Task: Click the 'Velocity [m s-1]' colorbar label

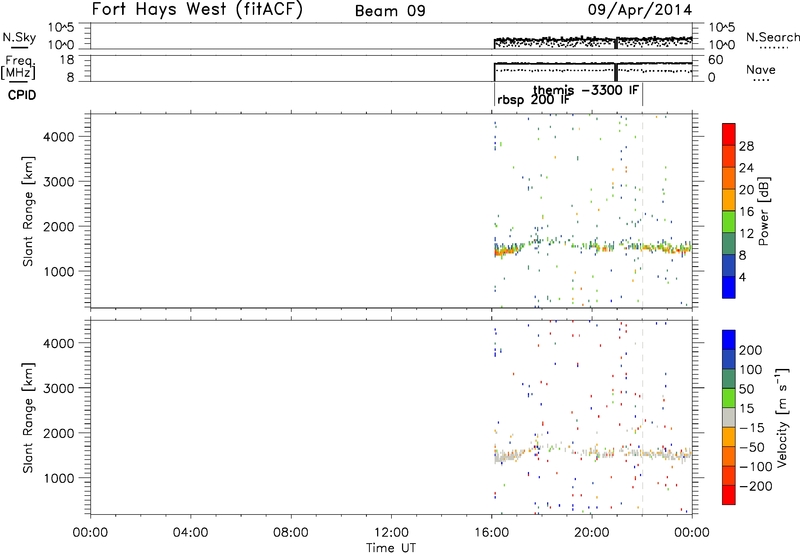Action: [x=781, y=417]
